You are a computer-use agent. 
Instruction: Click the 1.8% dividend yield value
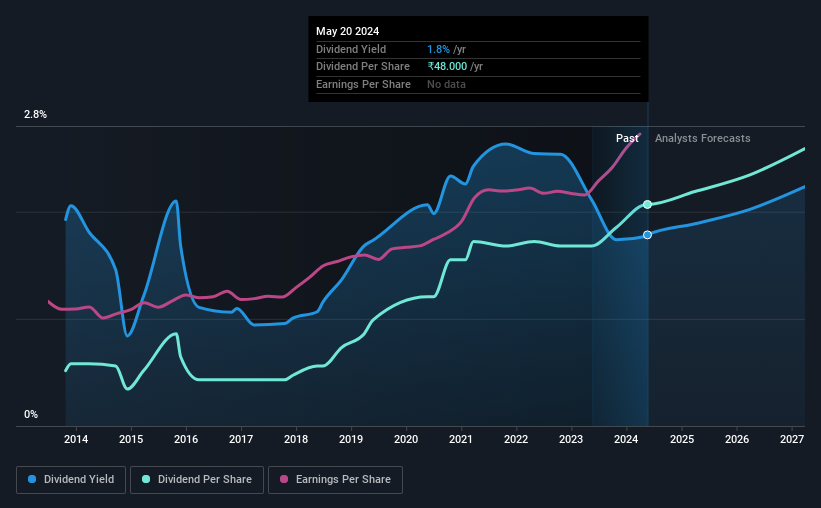438,49
